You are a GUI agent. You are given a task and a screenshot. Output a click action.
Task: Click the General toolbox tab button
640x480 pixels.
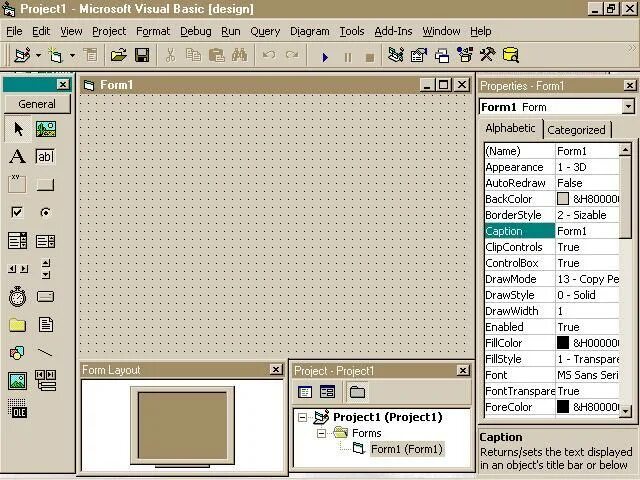(37, 104)
